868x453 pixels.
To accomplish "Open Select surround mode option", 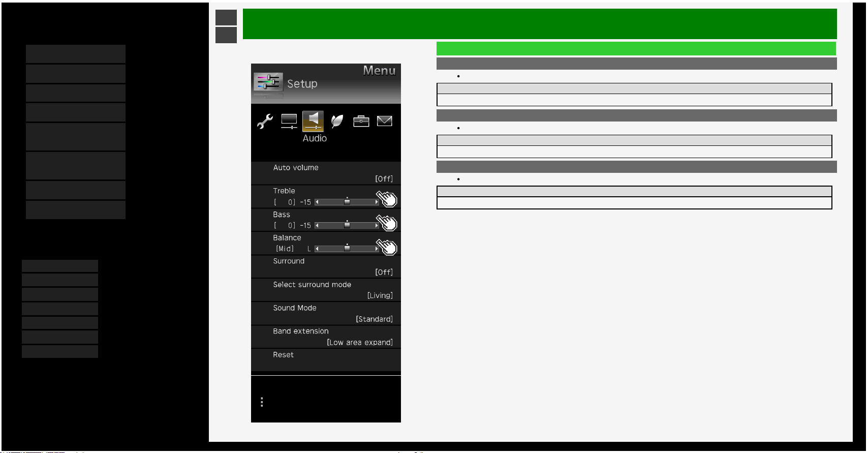I will pyautogui.click(x=326, y=290).
